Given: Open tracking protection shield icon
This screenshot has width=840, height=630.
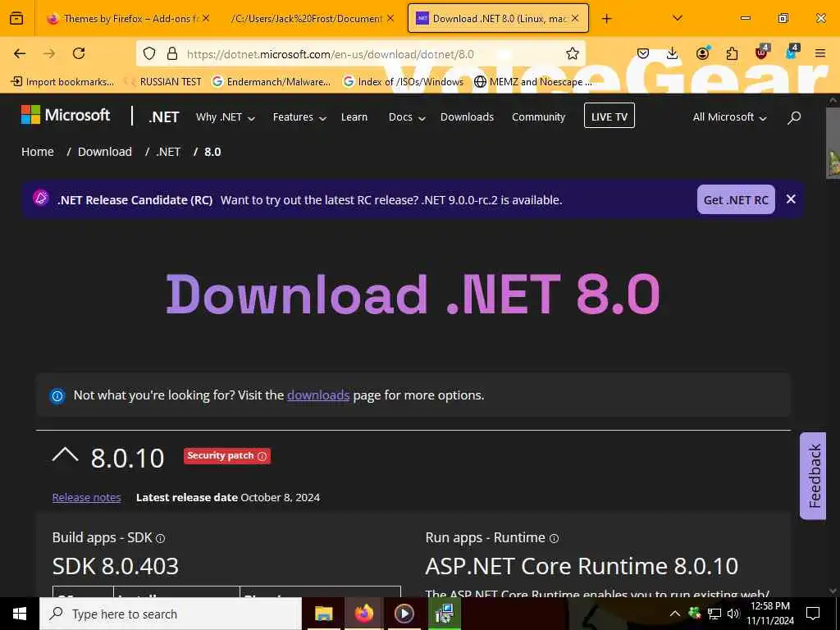Looking at the screenshot, I should 149,53.
